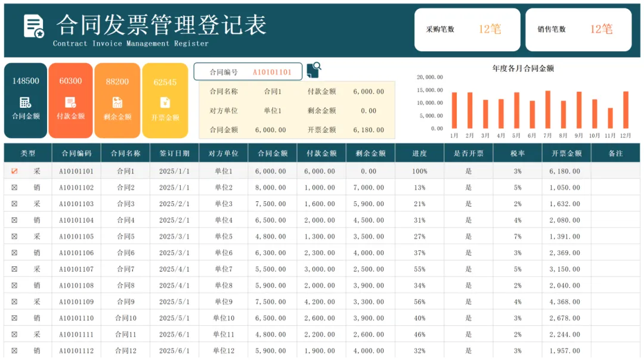
Task: Click the contract number field A10101101
Action: [x=248, y=72]
